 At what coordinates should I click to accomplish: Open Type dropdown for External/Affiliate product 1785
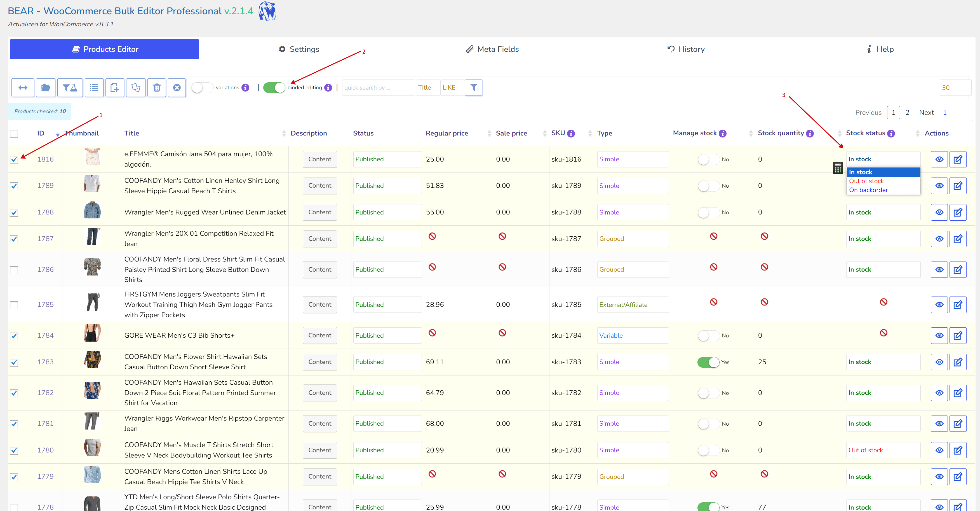click(633, 305)
